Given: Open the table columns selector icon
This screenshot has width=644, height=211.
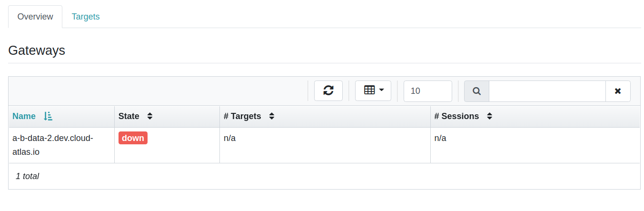Looking at the screenshot, I should [369, 90].
